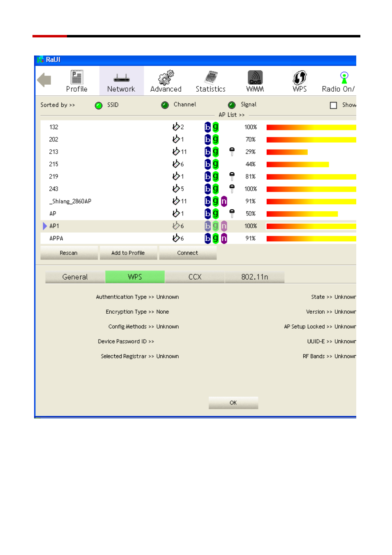The image size is (392, 555).
Task: Switch to the WPS detail tab
Action: click(x=135, y=277)
